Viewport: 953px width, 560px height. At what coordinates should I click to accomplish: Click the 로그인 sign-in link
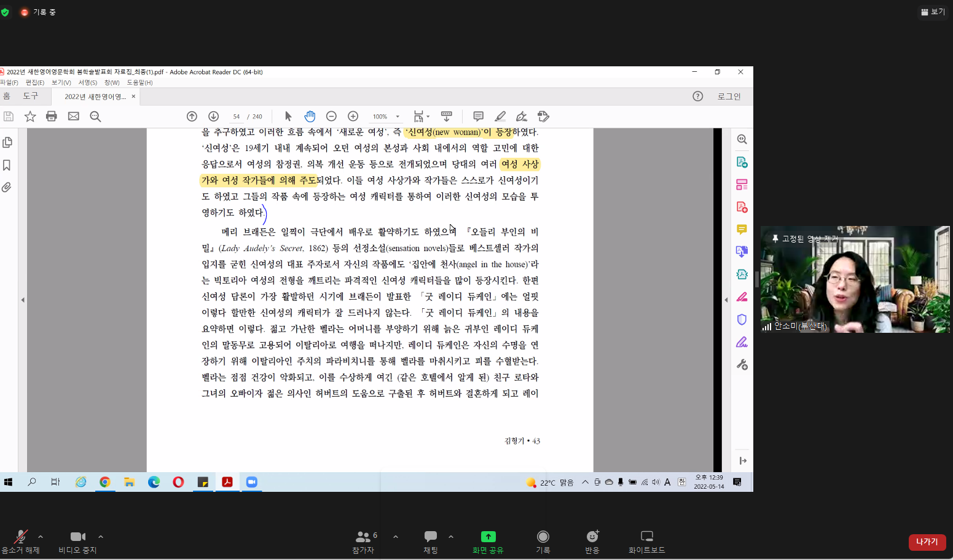tap(729, 96)
